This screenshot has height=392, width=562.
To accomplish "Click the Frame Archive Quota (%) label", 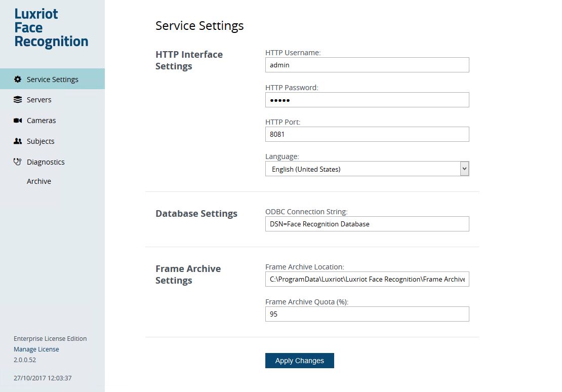I will (x=307, y=302).
